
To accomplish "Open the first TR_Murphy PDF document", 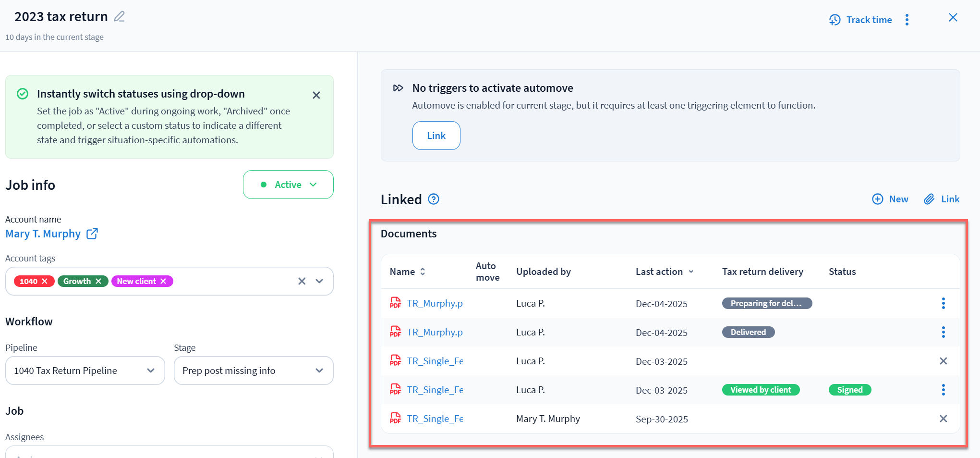I will (435, 303).
